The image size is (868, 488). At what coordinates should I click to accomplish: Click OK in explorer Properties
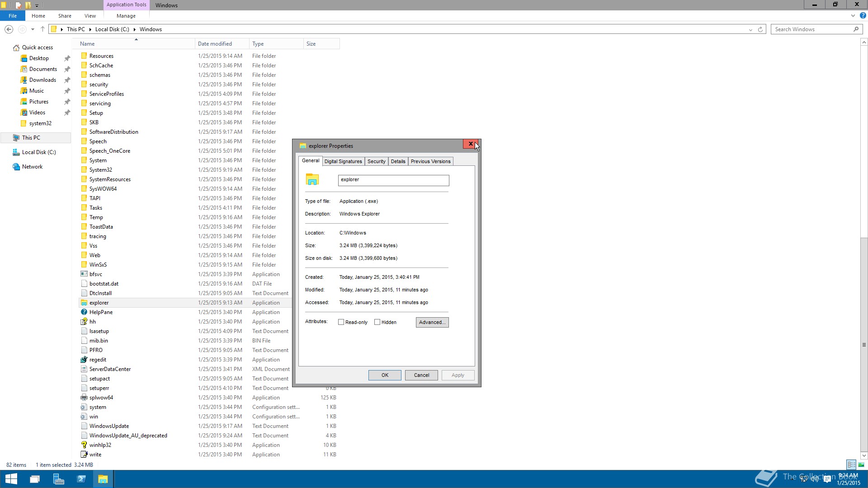coord(385,375)
